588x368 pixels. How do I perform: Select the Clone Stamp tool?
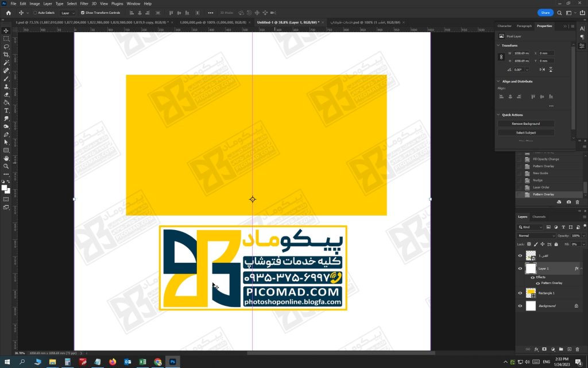[x=6, y=87]
